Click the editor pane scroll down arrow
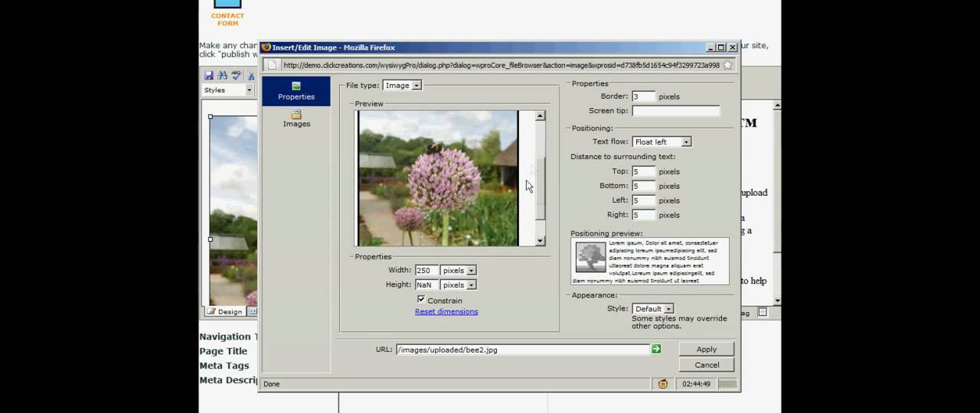The image size is (980, 413). [x=777, y=301]
